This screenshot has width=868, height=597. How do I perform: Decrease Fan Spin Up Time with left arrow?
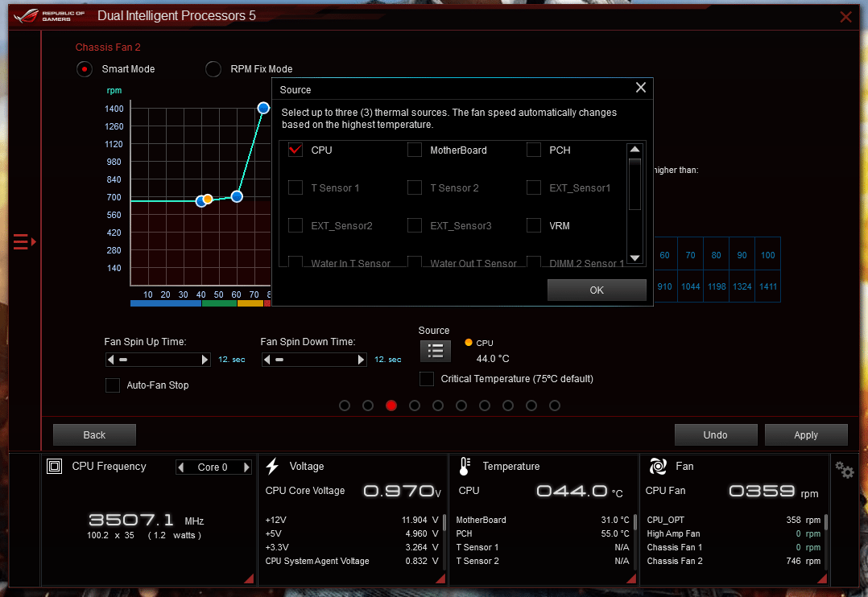tap(111, 360)
